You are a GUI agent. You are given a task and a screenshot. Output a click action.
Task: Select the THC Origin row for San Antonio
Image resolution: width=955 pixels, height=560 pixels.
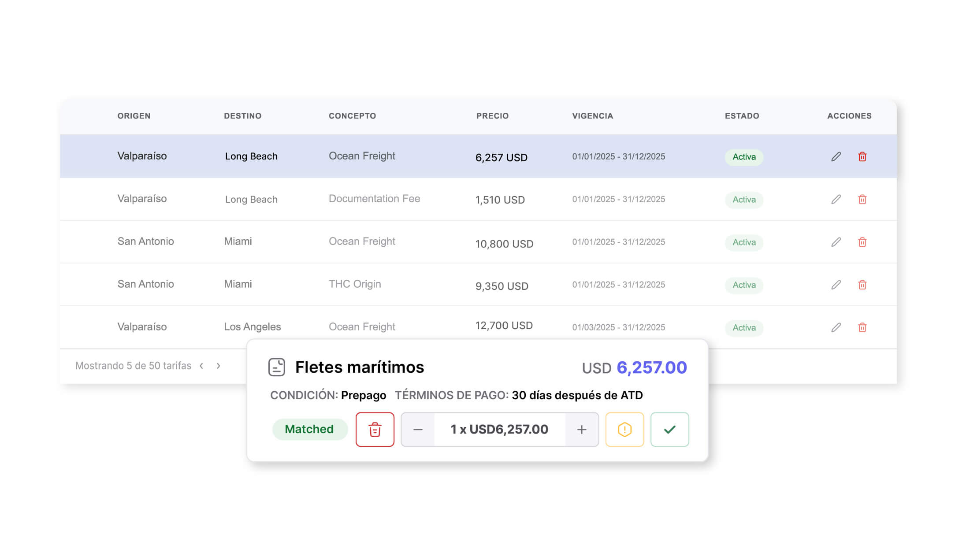(x=354, y=284)
